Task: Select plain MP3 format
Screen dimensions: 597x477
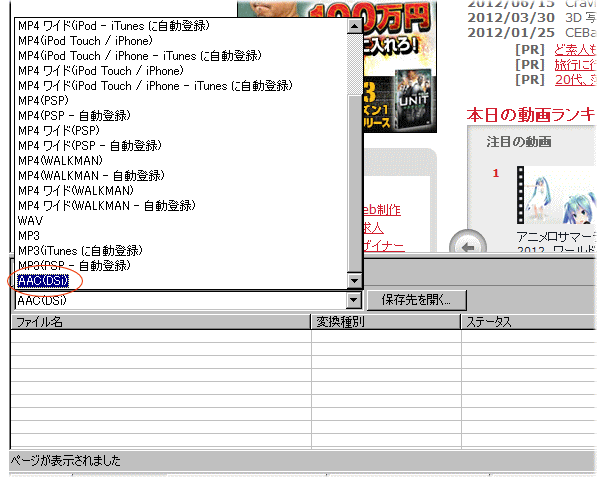Action: click(x=29, y=236)
